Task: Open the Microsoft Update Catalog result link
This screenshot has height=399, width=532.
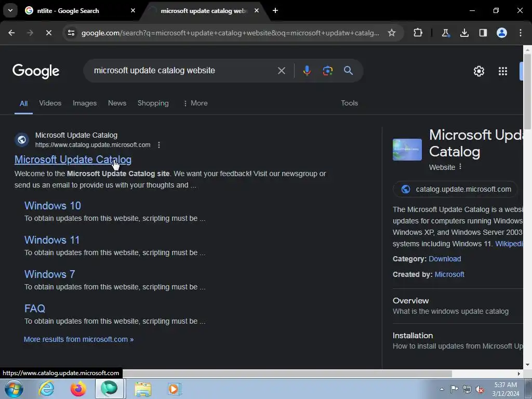Action: click(73, 159)
